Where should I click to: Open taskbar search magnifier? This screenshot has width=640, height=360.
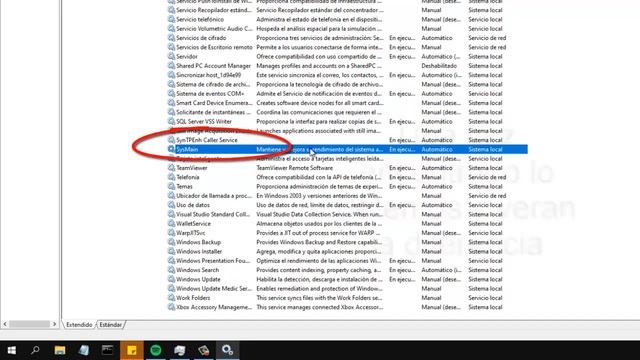click(x=36, y=350)
